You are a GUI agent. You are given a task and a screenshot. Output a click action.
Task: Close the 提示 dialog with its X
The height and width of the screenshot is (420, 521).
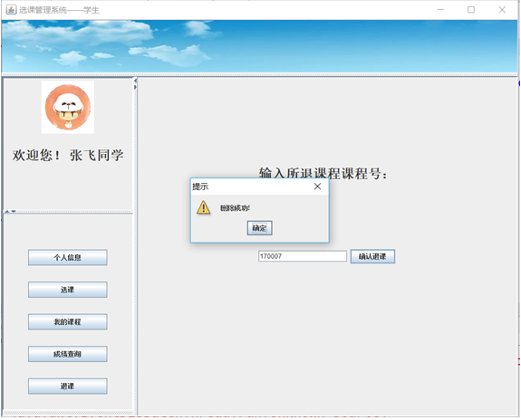(317, 186)
